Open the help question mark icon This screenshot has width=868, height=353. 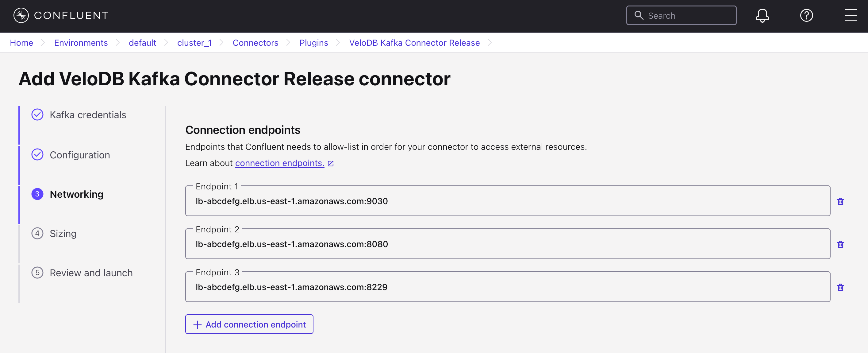point(806,16)
